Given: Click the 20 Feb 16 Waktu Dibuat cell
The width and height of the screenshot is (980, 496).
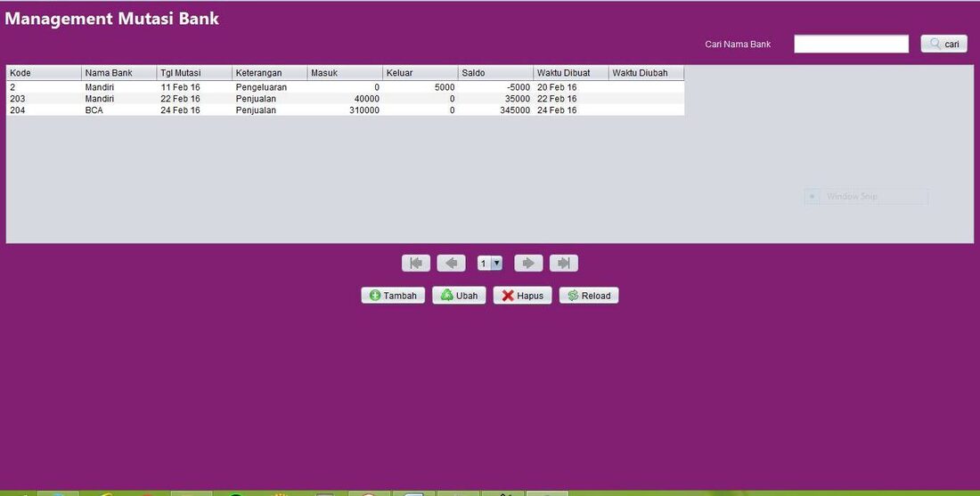Looking at the screenshot, I should tap(571, 87).
